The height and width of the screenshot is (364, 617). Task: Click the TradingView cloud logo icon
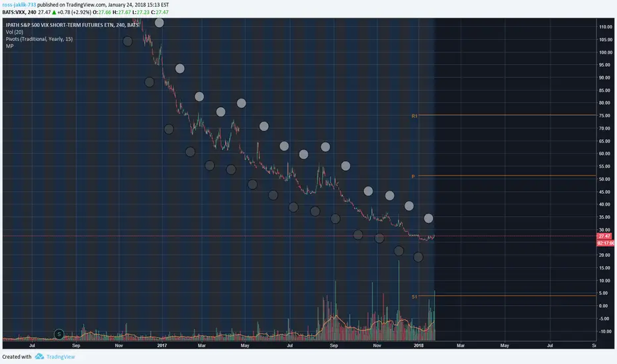[39, 357]
